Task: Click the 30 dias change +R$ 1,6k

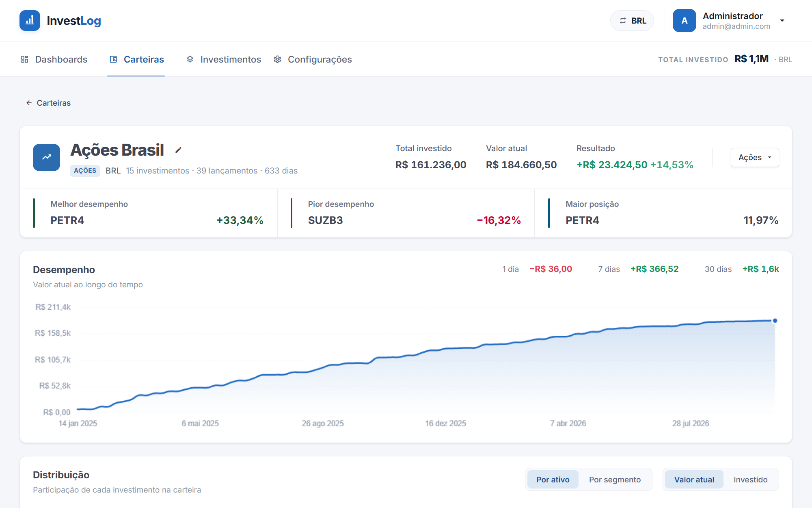Action: tap(760, 269)
